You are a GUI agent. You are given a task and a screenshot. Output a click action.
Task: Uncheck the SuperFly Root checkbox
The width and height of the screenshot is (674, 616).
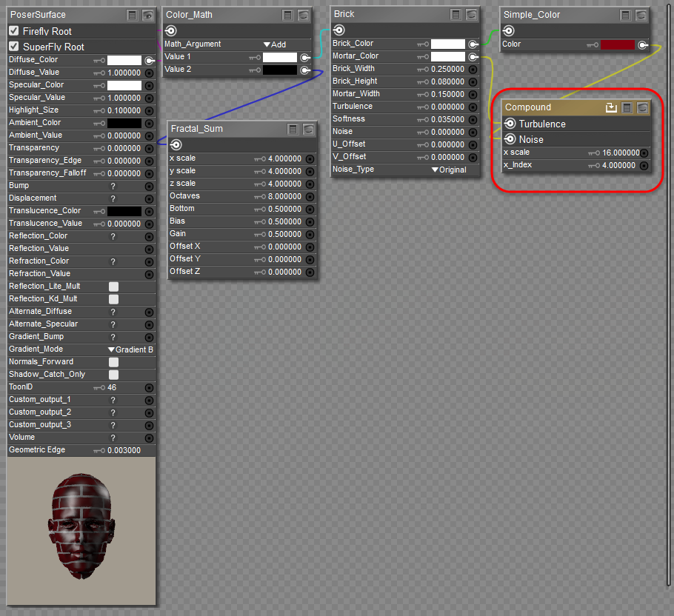pos(14,47)
